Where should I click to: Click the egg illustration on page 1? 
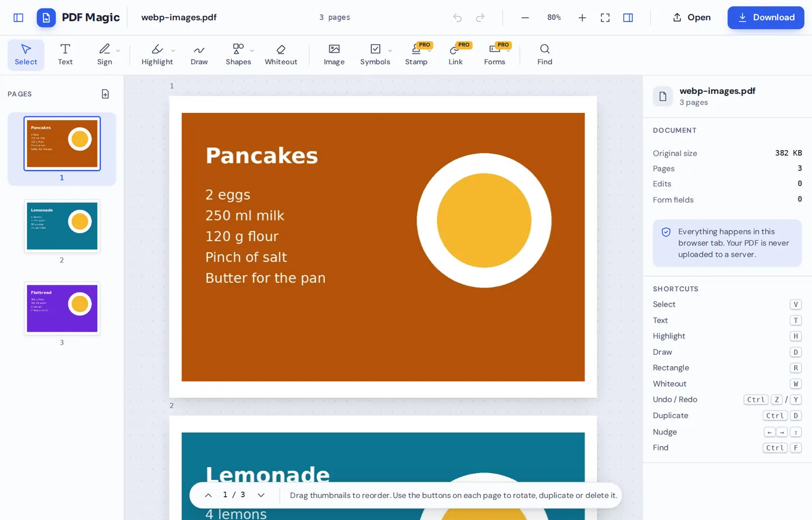coord(484,220)
